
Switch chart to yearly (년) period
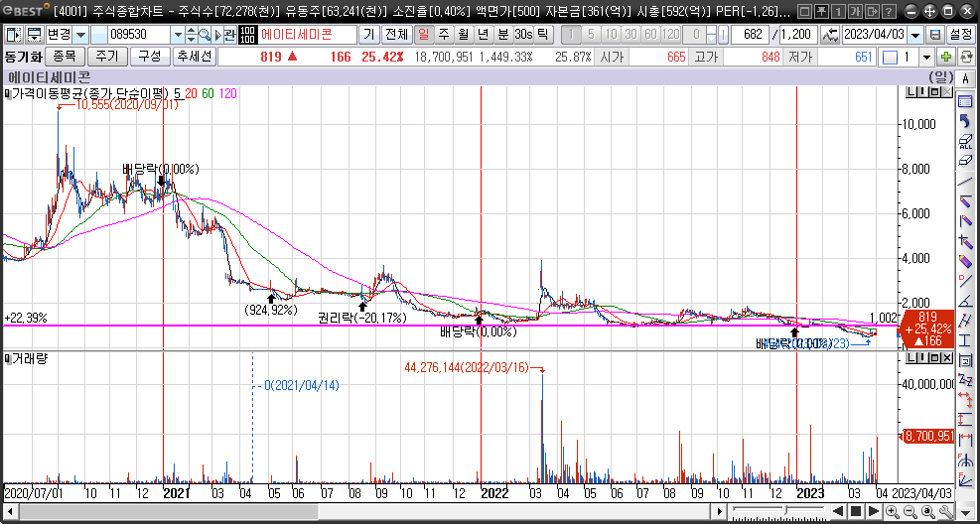482,35
